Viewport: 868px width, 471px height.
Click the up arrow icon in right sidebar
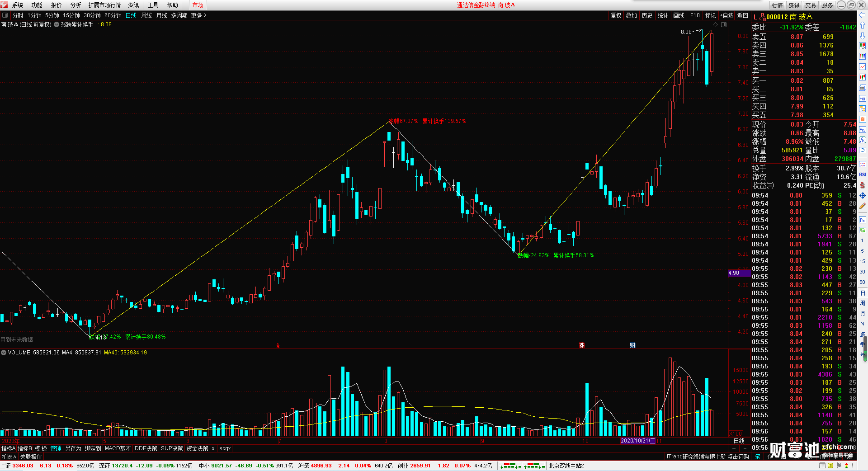pyautogui.click(x=863, y=25)
